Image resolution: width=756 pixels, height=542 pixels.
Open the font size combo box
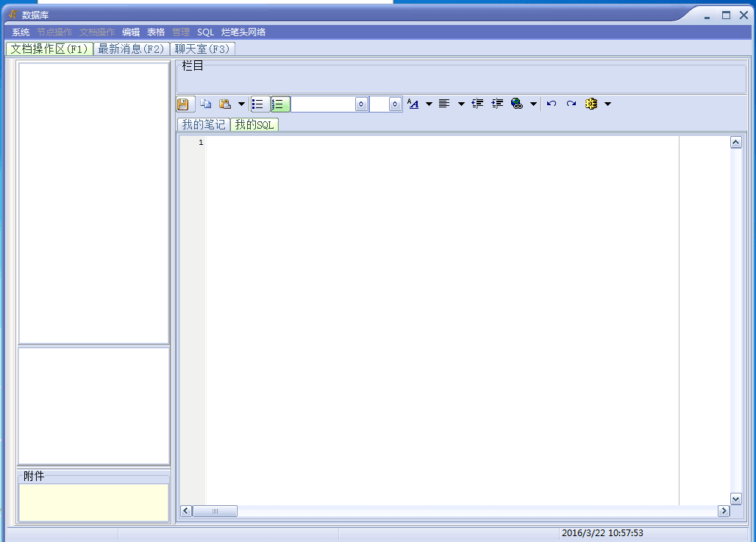[x=385, y=104]
